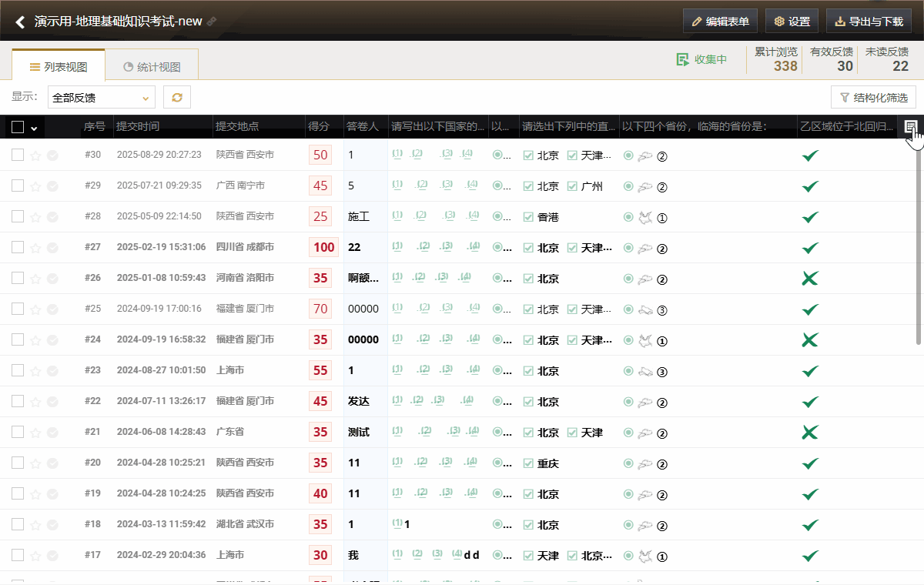Open the 结构化筛选 filter
This screenshot has height=585, width=924.
[x=873, y=98]
